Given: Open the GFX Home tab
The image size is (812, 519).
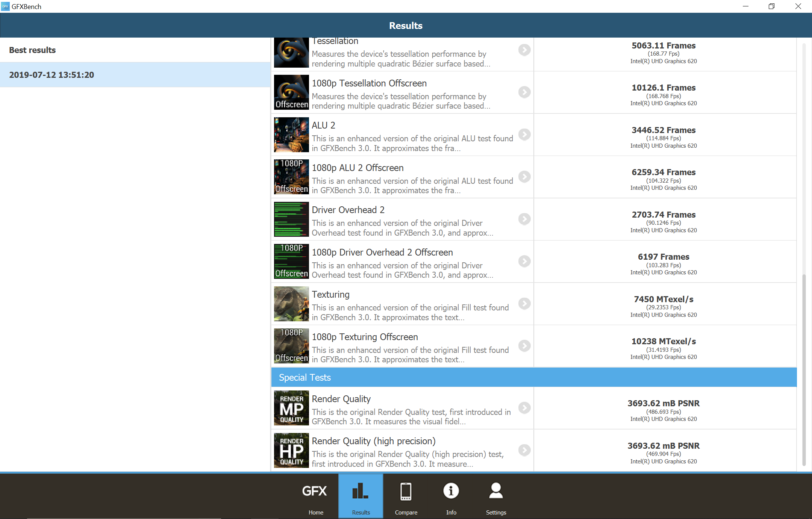Looking at the screenshot, I should [315, 496].
